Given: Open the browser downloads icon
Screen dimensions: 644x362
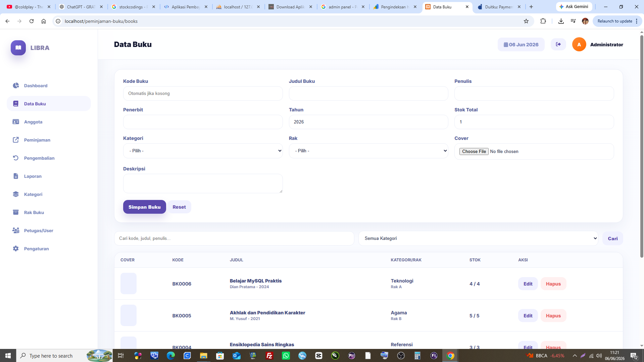Looking at the screenshot, I should 561,21.
